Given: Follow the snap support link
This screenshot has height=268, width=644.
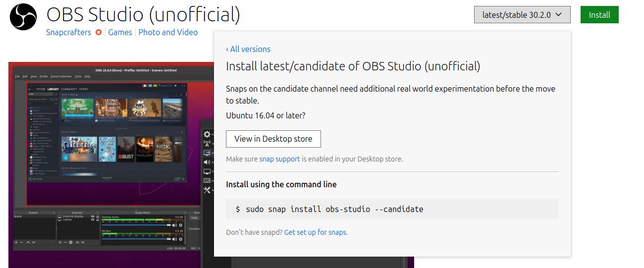Looking at the screenshot, I should (x=279, y=159).
